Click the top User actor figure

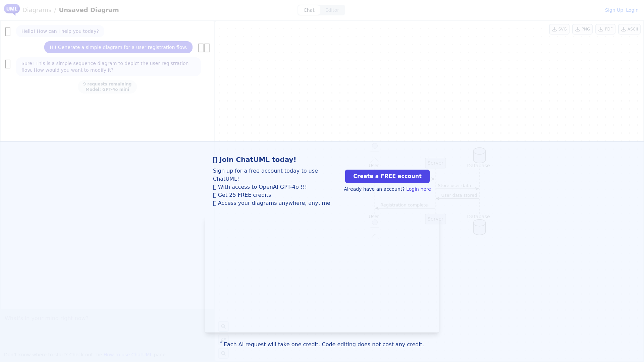point(375,153)
